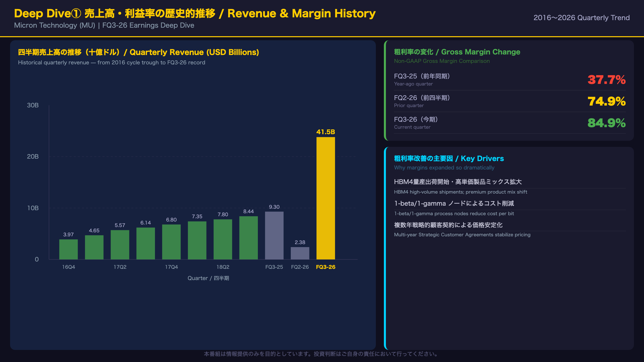
Task: Click the yellow FQ3-26 revenue bar
Action: pyautogui.click(x=326, y=198)
